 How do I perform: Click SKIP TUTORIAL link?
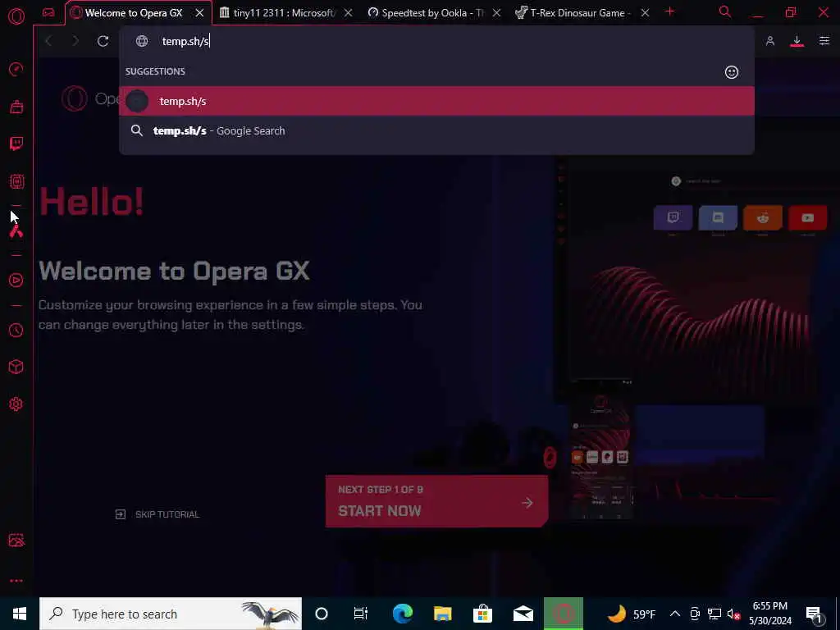tap(157, 514)
